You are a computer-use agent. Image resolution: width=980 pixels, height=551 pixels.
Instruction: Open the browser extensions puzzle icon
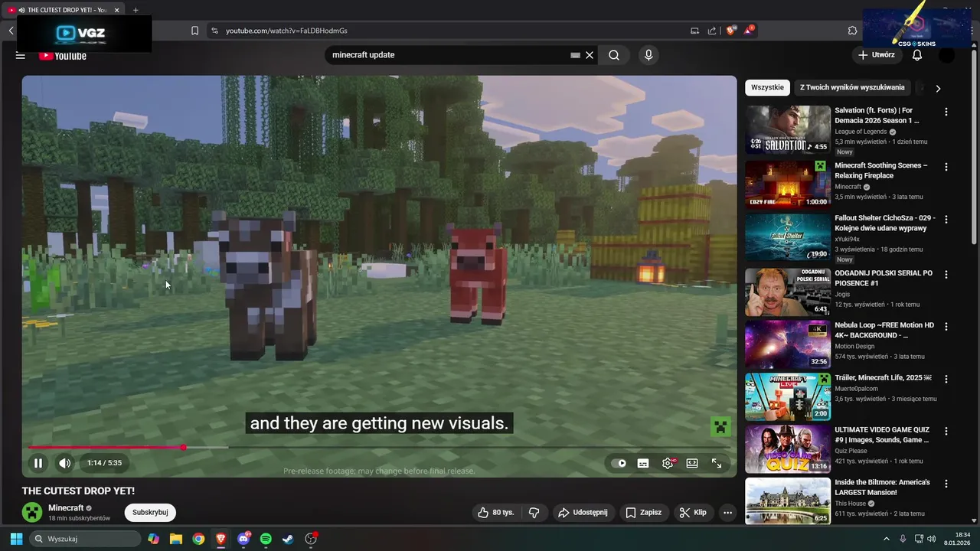point(852,31)
